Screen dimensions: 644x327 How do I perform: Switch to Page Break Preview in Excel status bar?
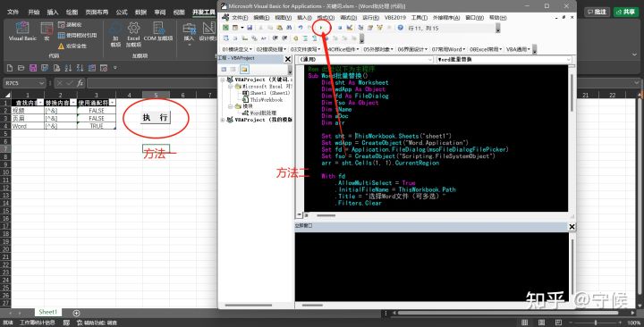click(558, 323)
